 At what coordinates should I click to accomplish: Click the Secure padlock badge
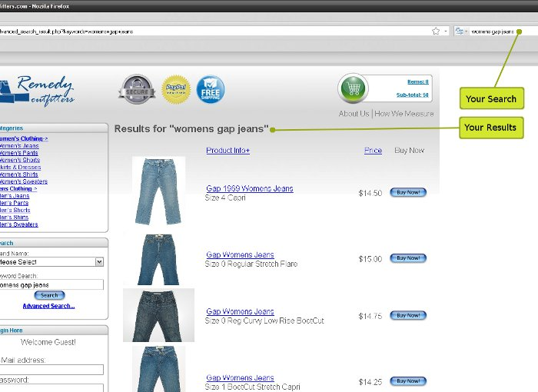tap(137, 89)
